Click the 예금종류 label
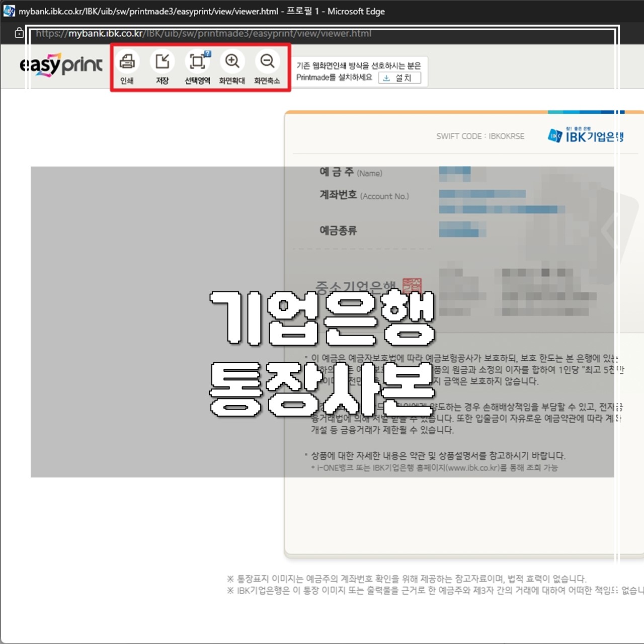644x644 pixels. pos(338,230)
